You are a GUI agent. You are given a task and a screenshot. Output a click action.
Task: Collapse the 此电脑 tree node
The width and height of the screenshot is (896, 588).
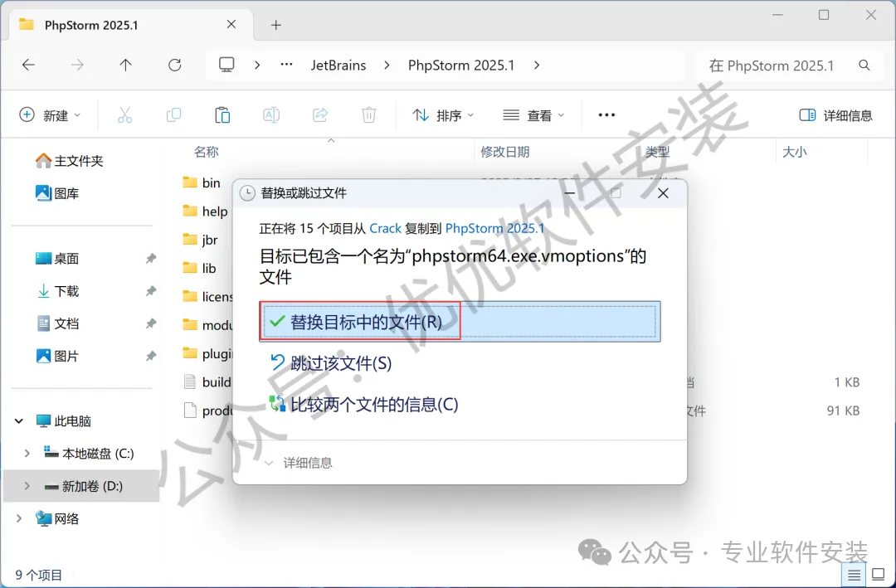[x=19, y=421]
